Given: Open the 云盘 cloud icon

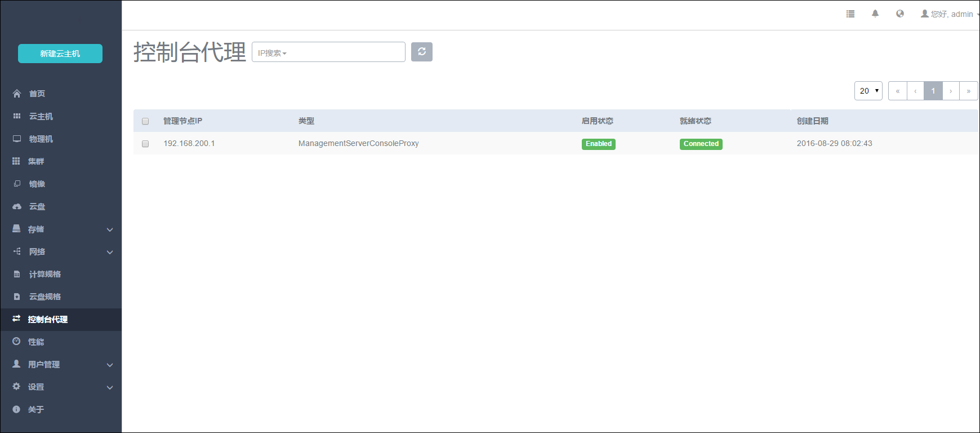Looking at the screenshot, I should pos(17,206).
